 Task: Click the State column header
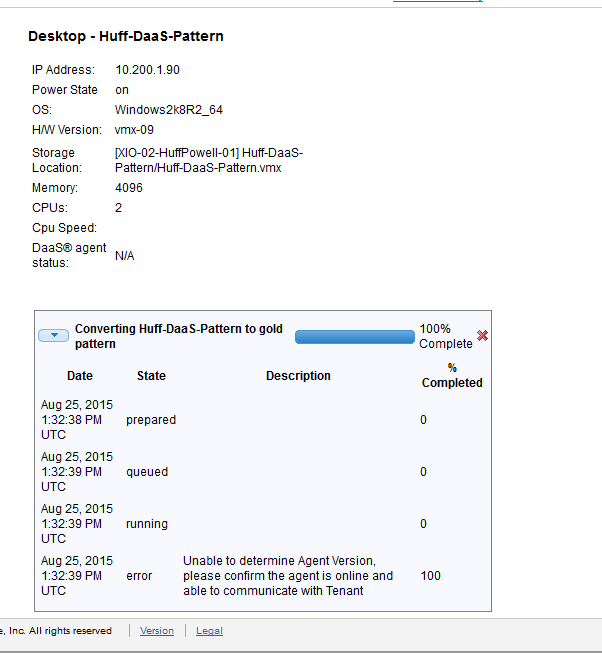point(151,376)
